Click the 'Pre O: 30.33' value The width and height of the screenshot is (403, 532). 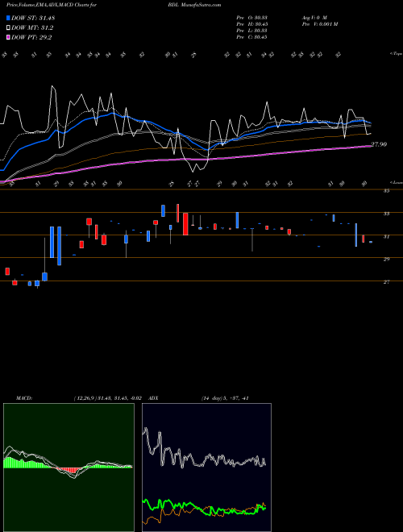[x=251, y=18]
